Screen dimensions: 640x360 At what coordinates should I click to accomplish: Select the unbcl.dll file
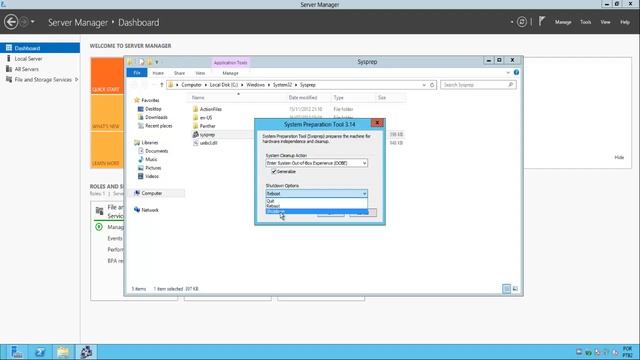point(208,143)
